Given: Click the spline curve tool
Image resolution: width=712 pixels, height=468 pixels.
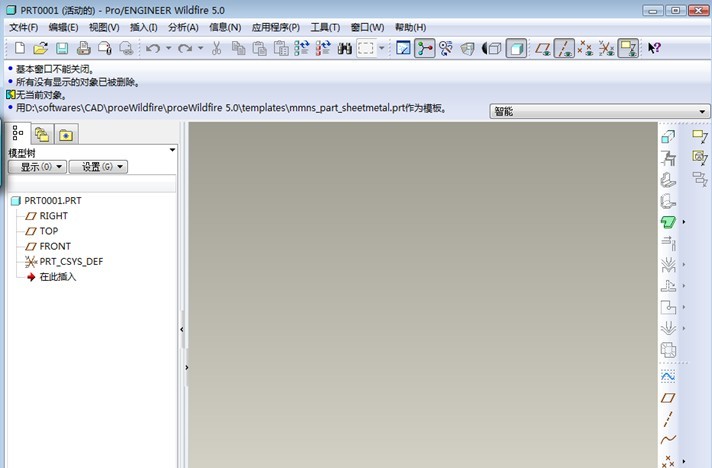Looking at the screenshot, I should (668, 440).
